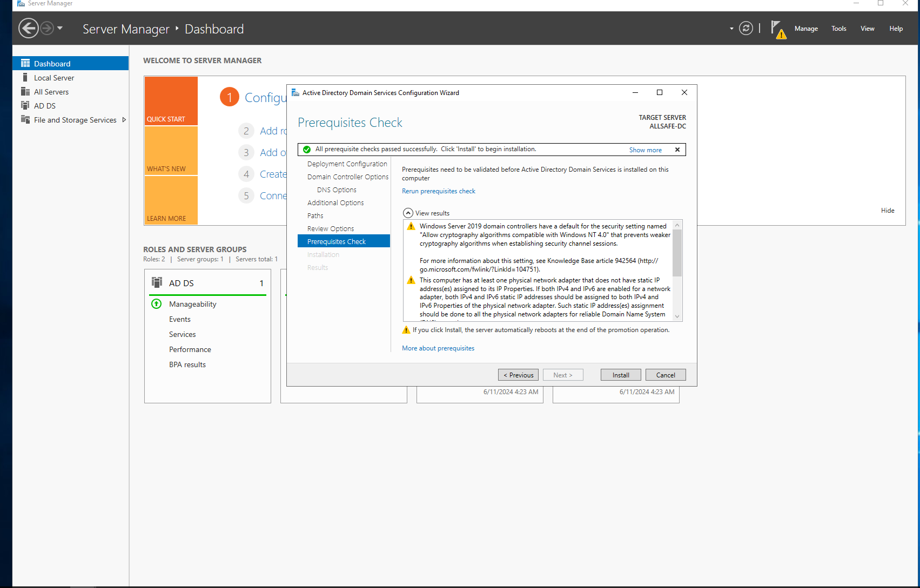Hide the welcome tile
The width and height of the screenshot is (920, 588).
pyautogui.click(x=888, y=211)
